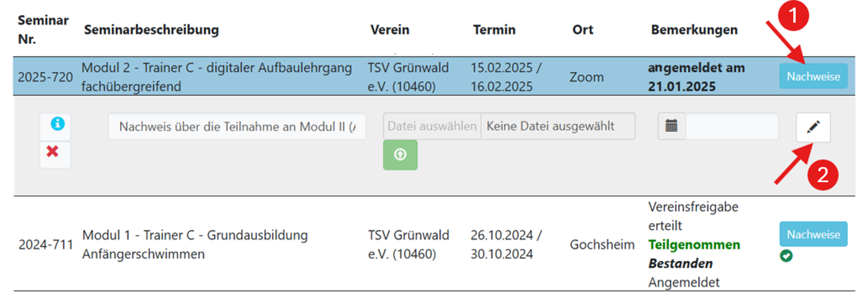The image size is (868, 298).
Task: Focus the Nachweis über die Teilnahme field
Action: pos(236,127)
